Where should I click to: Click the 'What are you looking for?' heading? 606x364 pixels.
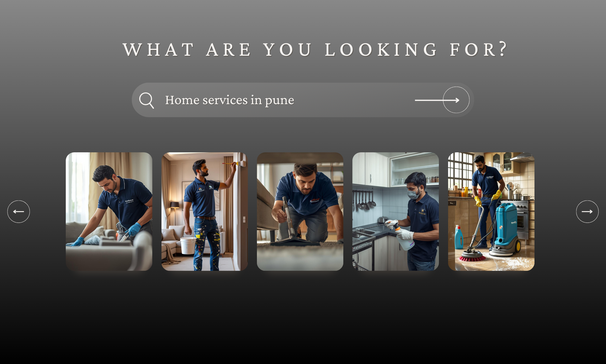pos(315,49)
